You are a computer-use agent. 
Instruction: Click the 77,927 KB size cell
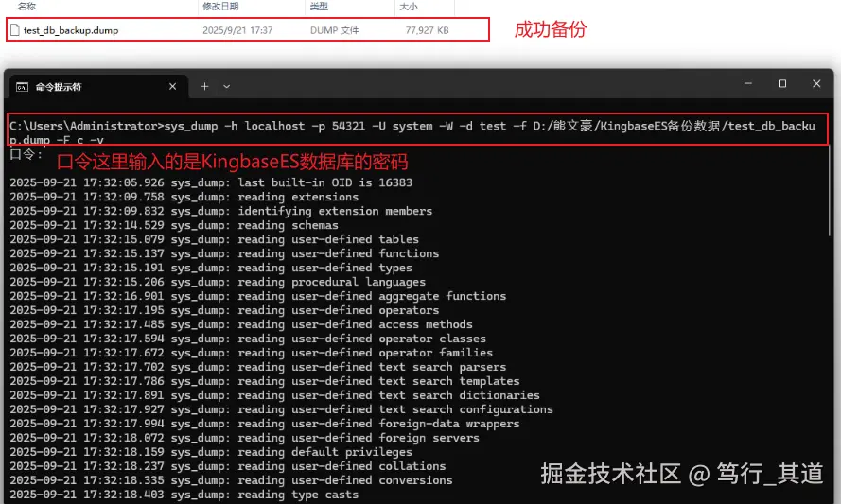click(x=427, y=30)
